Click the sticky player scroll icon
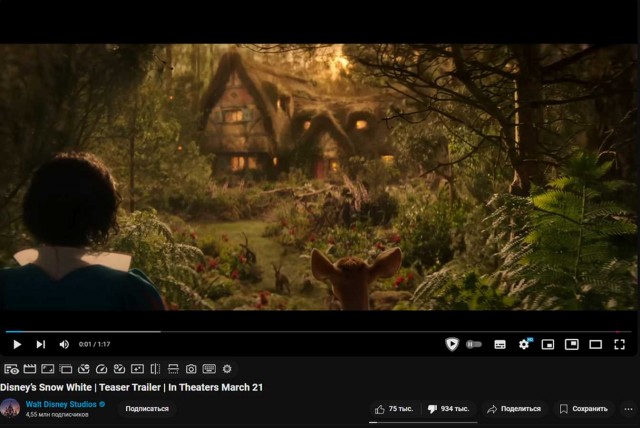 [173, 369]
